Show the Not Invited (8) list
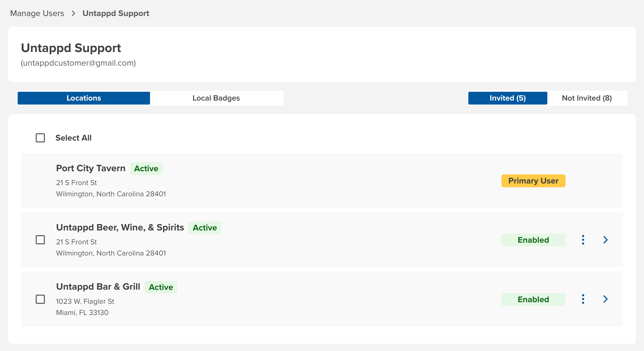 click(x=587, y=98)
